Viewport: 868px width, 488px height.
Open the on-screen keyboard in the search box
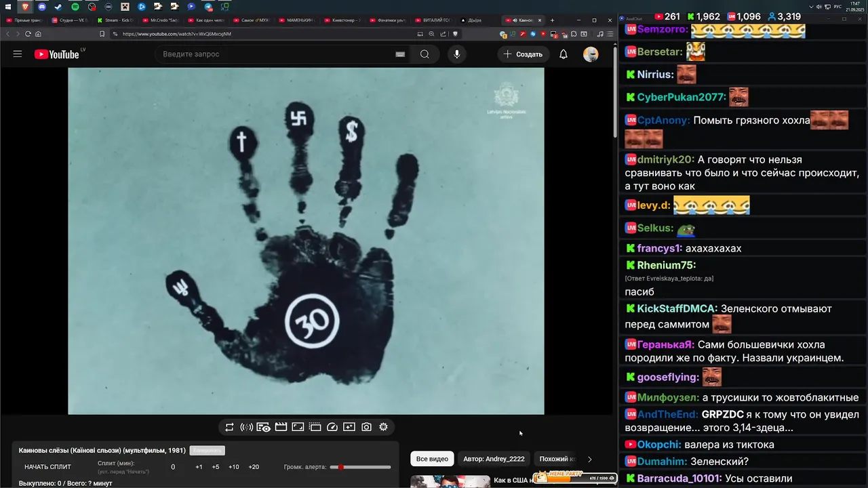(400, 54)
